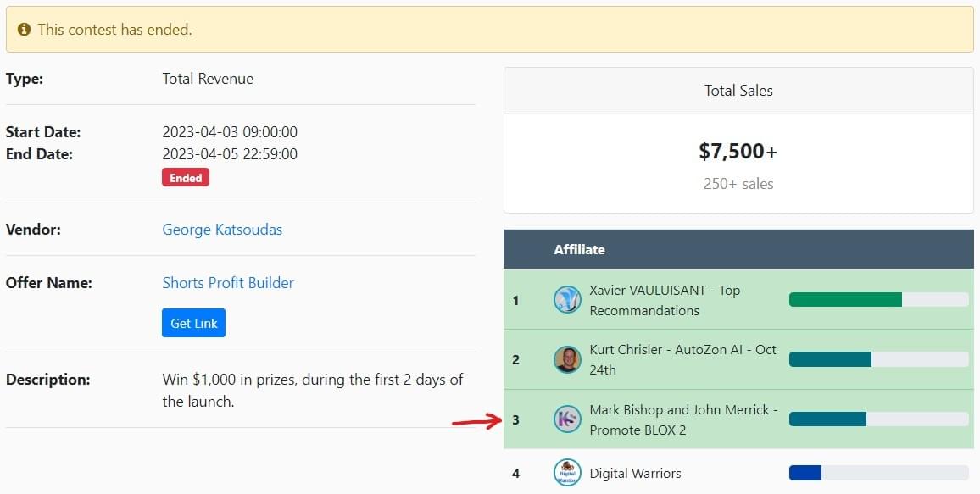Click Mark Bishop and John Merrick's avatar
980x494 pixels.
(567, 419)
